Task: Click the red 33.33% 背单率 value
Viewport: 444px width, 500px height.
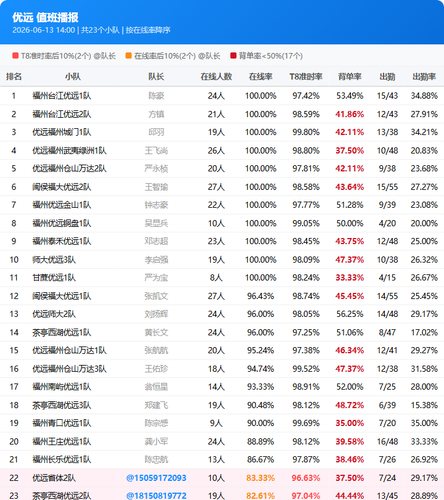Action: click(x=350, y=278)
